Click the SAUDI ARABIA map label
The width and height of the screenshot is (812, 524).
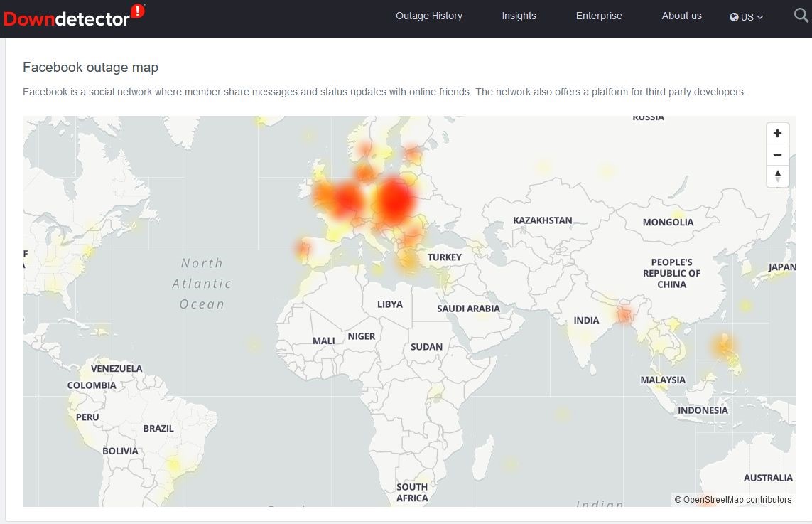pyautogui.click(x=469, y=309)
